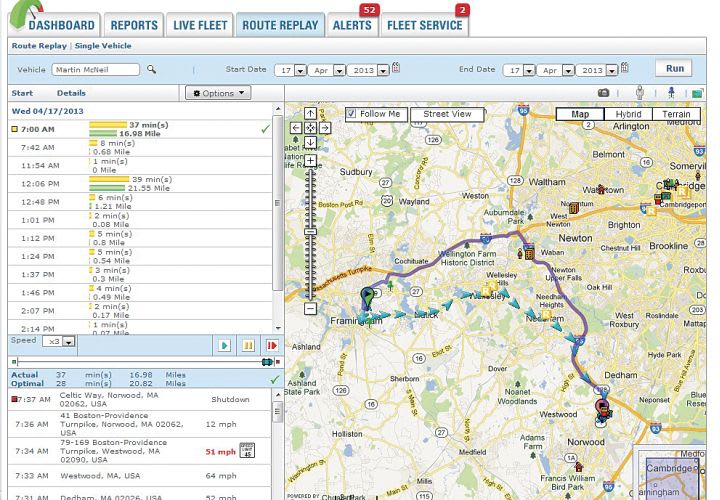Image resolution: width=720 pixels, height=500 pixels.
Task: Open the Start Date calendar picker
Action: coord(396,68)
